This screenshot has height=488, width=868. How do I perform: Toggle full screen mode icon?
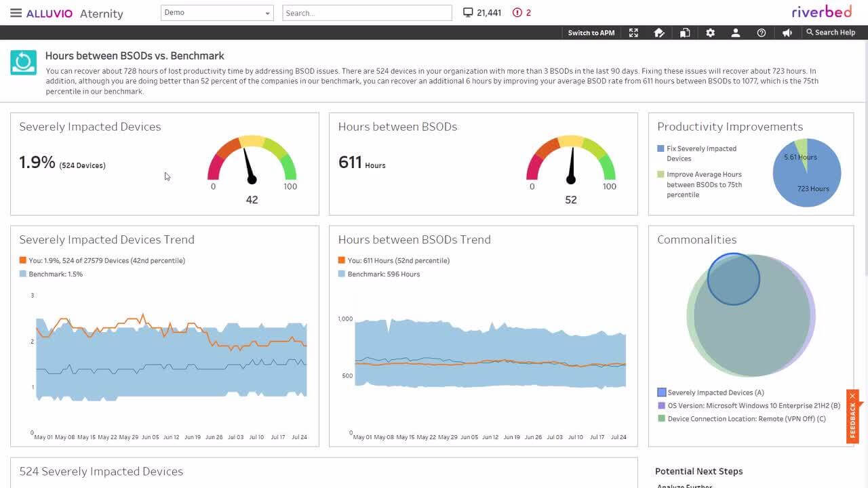[x=633, y=33]
